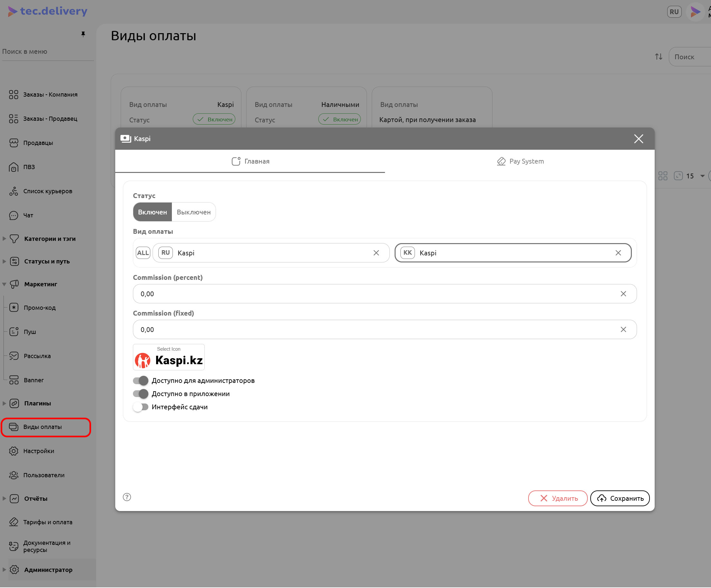
Task: Open the RU language selector
Action: tap(674, 12)
